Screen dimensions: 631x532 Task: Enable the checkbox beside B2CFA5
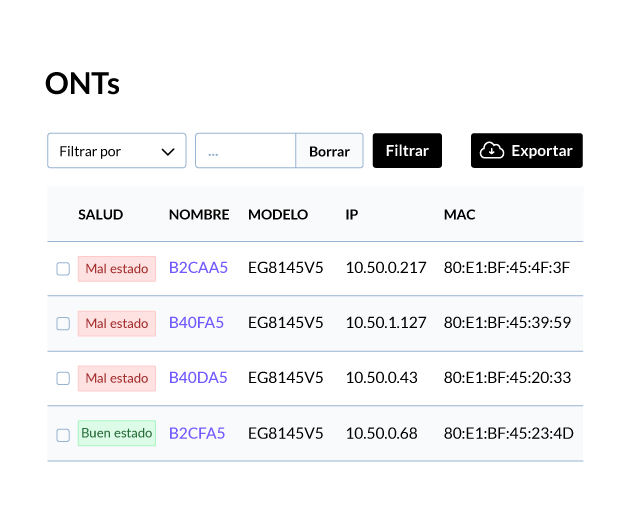click(63, 435)
